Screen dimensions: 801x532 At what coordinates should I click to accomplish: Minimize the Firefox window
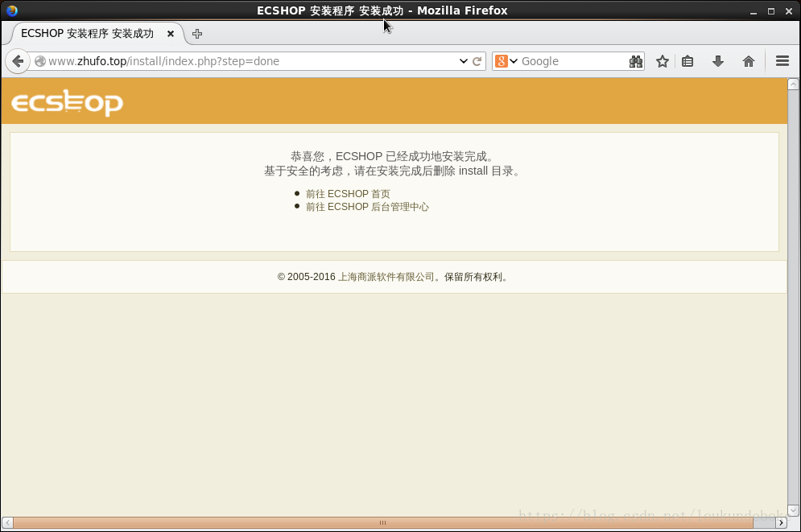click(x=753, y=11)
